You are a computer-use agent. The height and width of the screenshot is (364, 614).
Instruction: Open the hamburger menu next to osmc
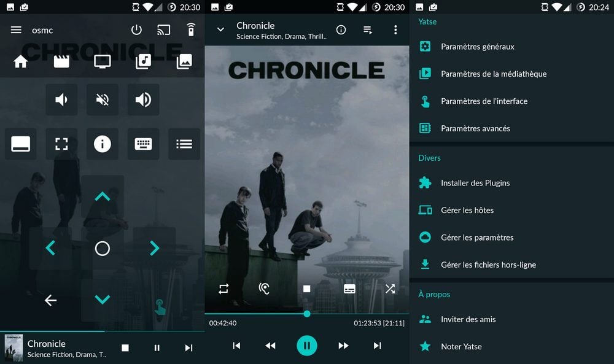tap(16, 29)
